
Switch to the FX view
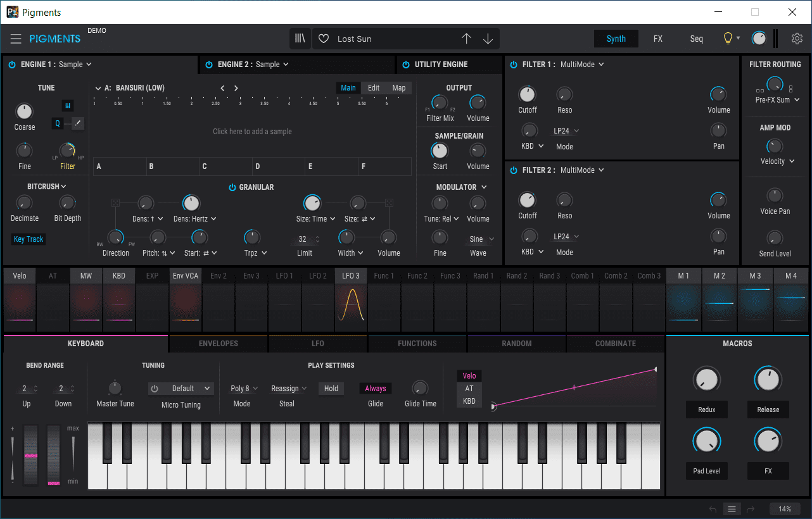point(658,39)
